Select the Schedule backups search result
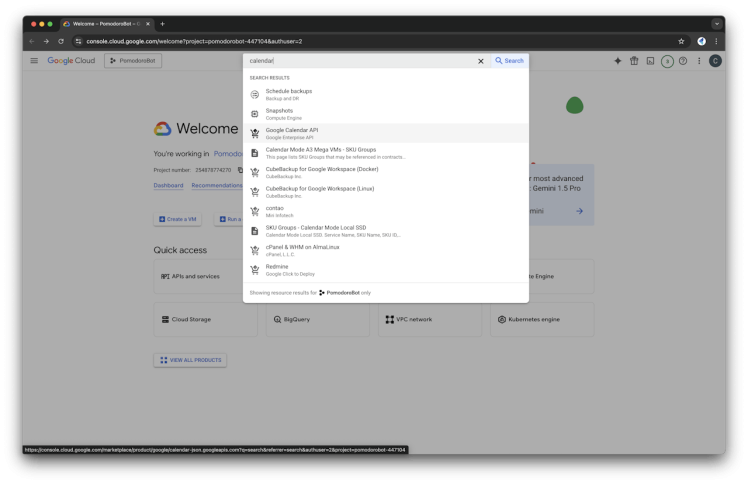748x484 pixels. coord(385,94)
